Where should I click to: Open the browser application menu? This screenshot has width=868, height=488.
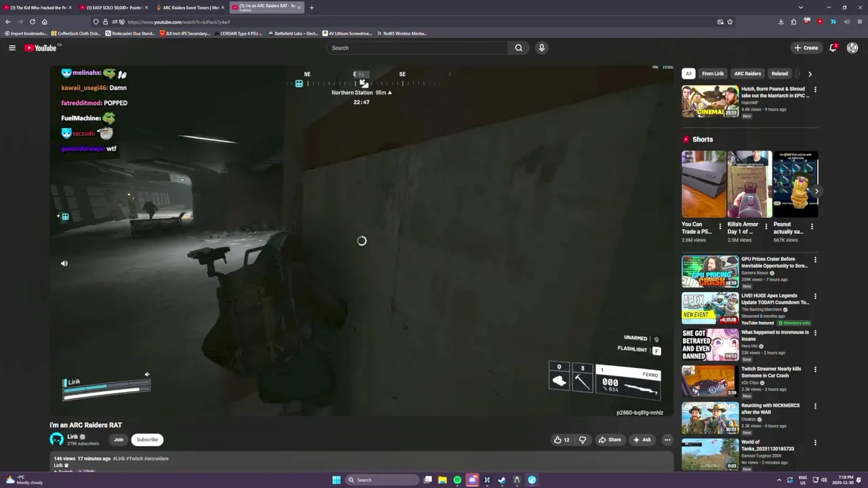click(859, 22)
